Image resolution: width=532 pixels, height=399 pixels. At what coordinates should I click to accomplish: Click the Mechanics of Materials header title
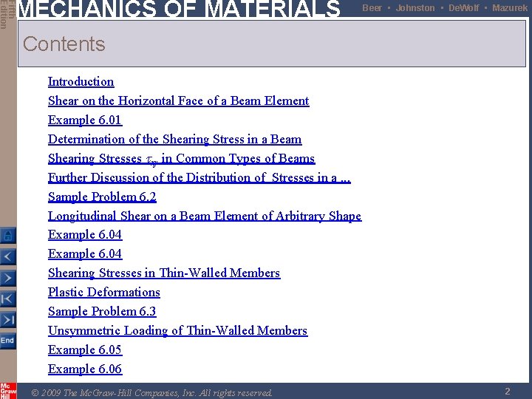click(x=179, y=8)
